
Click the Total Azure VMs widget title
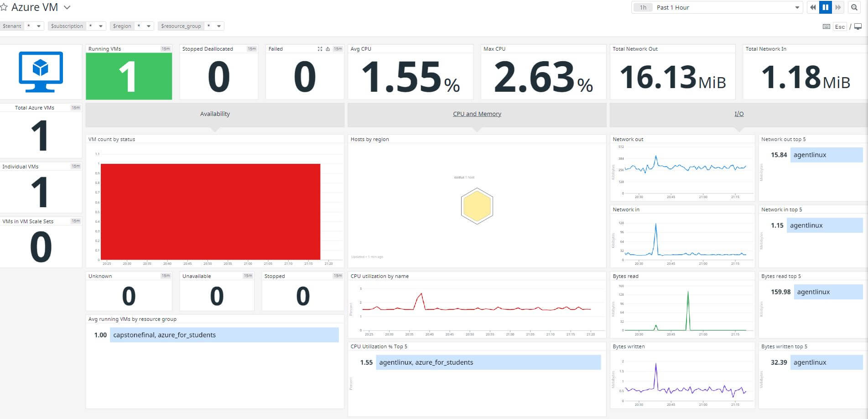[x=35, y=108]
